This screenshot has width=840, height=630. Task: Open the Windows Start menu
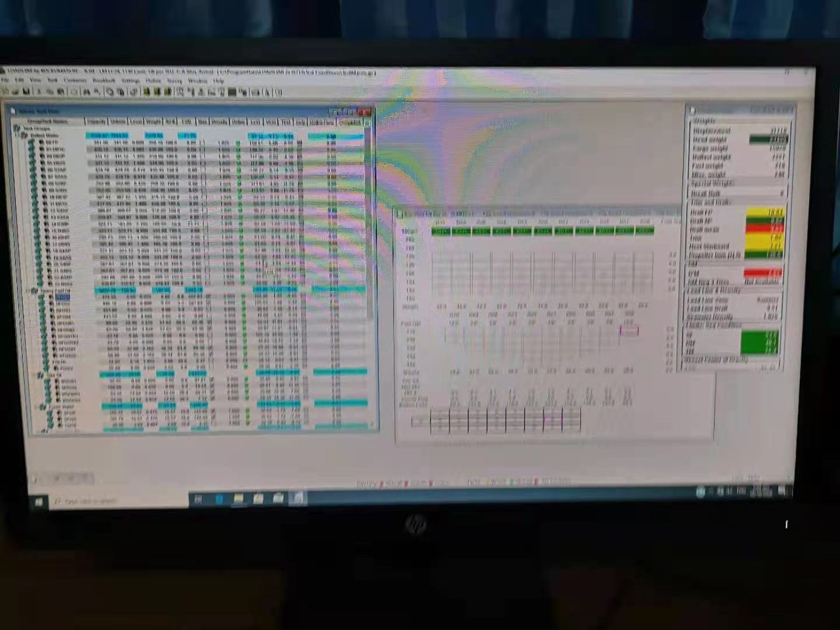(38, 502)
